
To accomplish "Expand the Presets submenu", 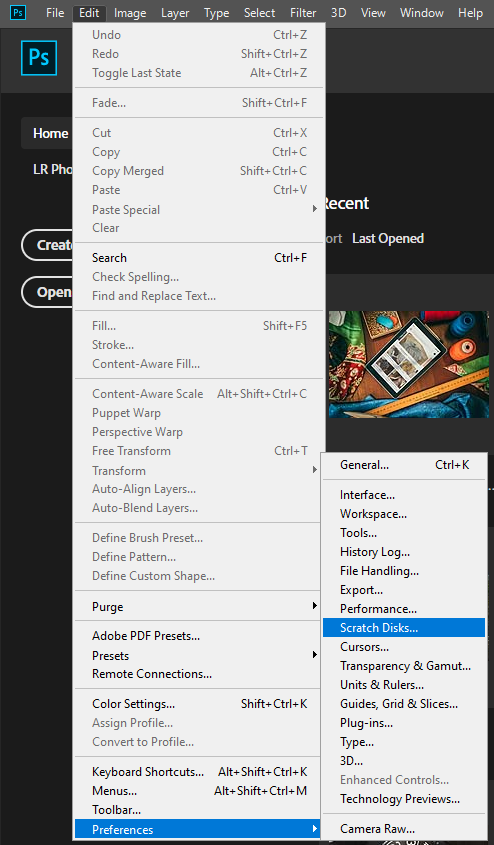I will (x=199, y=655).
